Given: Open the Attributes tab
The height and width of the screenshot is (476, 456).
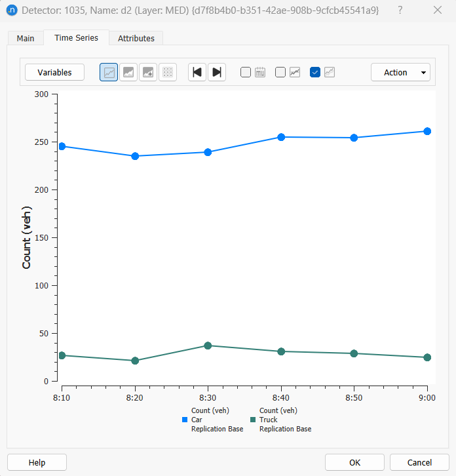Looking at the screenshot, I should pos(136,38).
